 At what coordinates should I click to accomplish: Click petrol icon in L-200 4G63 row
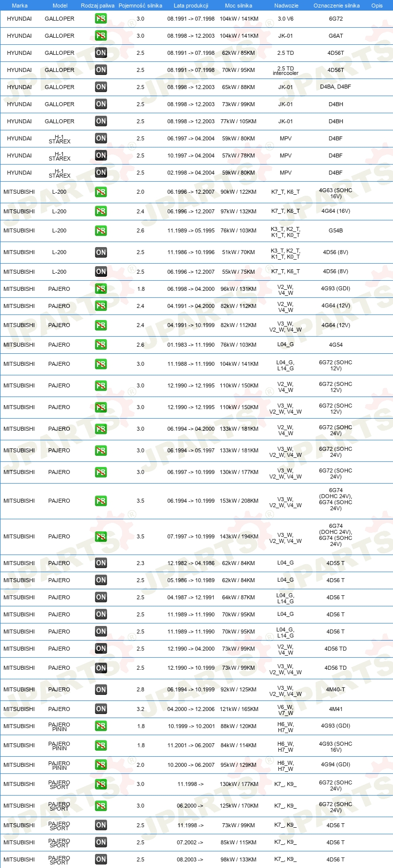[x=101, y=192]
